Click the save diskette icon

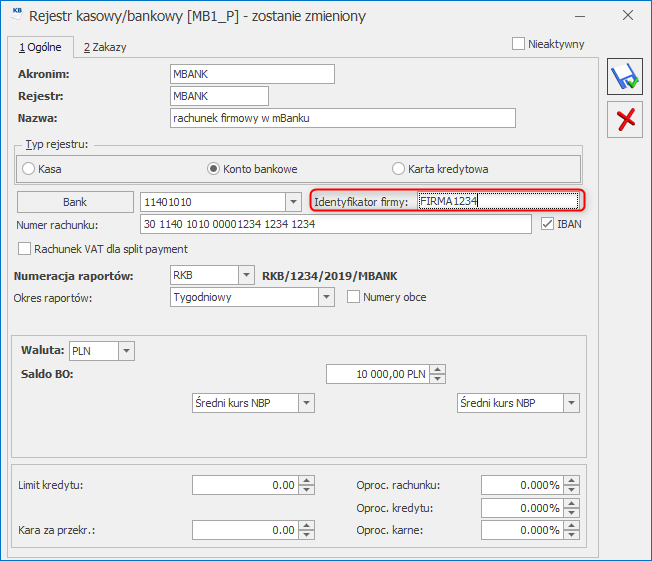[x=625, y=77]
